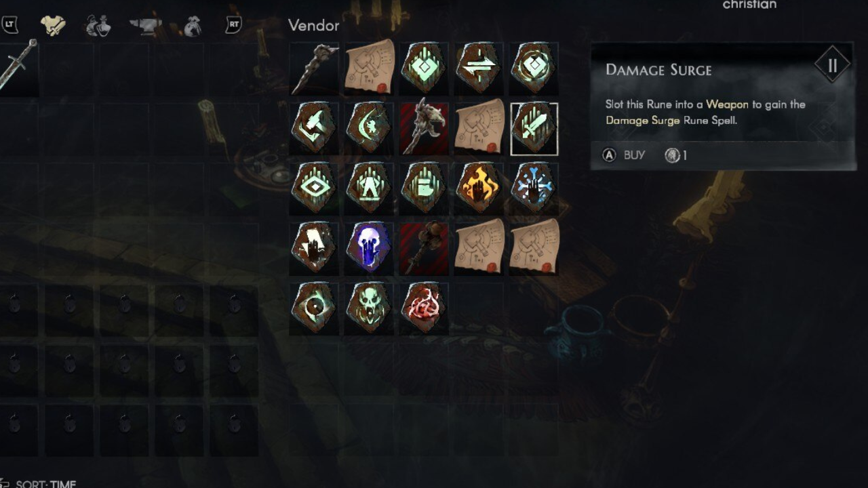Screen dimensions: 868x488
Task: Pick the purple glowing skull rune
Action: coord(369,247)
